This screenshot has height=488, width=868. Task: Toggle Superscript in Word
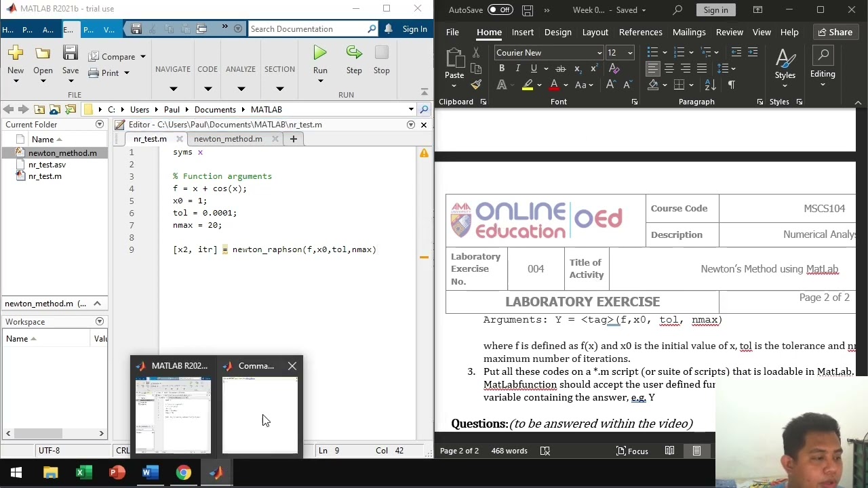tap(593, 68)
